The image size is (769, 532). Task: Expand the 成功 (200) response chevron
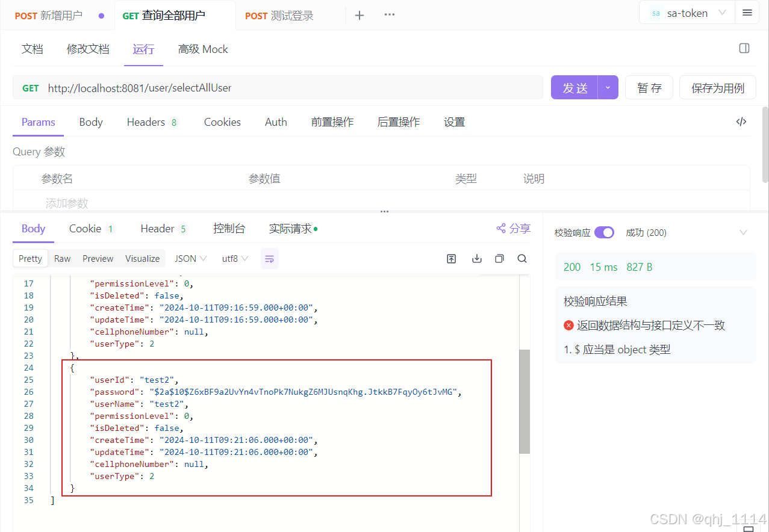click(743, 232)
